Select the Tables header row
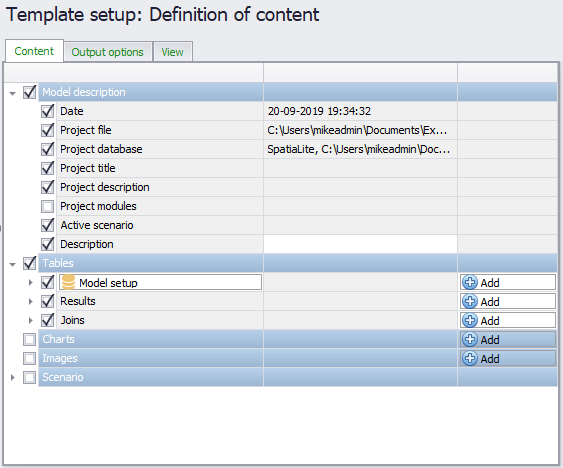The width and height of the screenshot is (563, 468). tap(298, 263)
